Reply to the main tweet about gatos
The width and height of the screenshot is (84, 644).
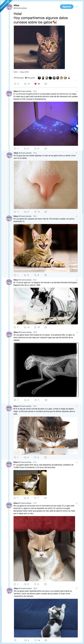(x=15, y=84)
